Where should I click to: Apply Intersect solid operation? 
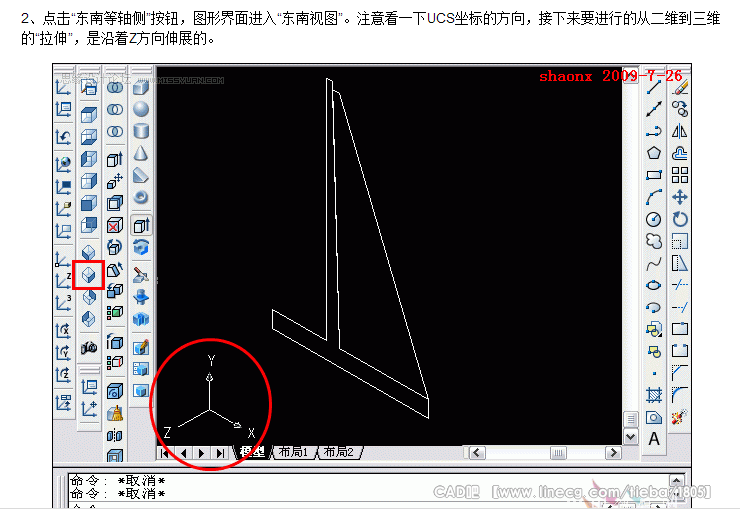115,131
